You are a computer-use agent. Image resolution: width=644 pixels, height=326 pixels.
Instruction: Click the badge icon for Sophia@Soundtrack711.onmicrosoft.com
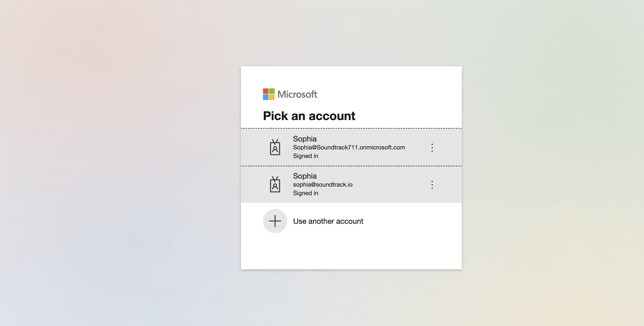click(x=275, y=147)
